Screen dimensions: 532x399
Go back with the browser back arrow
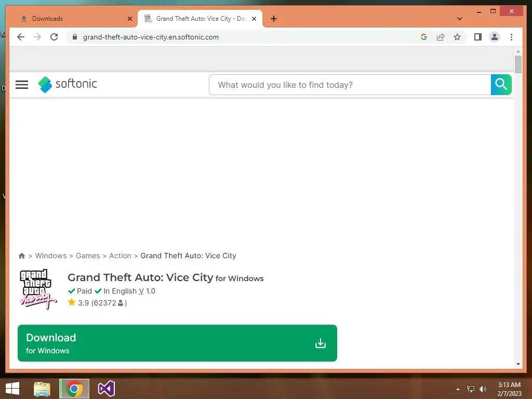click(x=21, y=37)
